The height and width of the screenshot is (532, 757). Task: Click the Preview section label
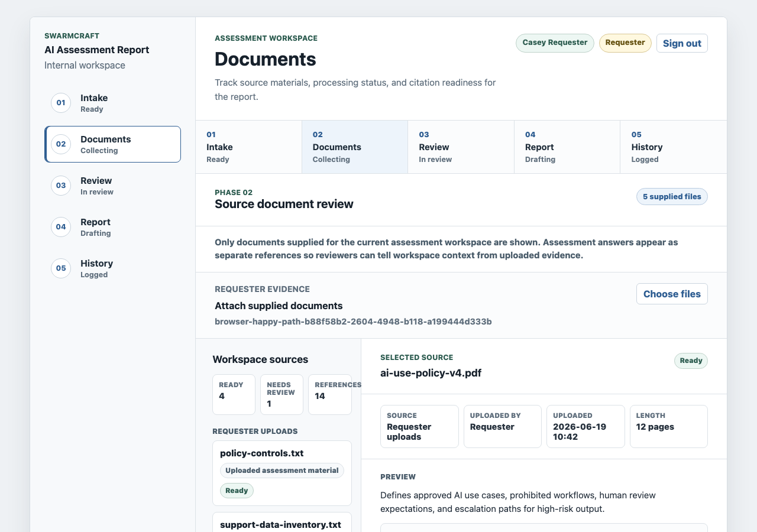pos(398,477)
